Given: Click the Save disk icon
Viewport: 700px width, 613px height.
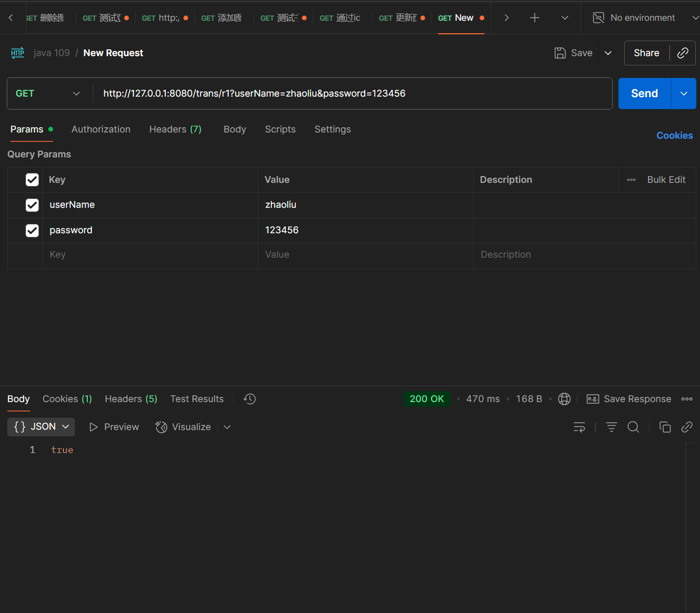Looking at the screenshot, I should [560, 53].
